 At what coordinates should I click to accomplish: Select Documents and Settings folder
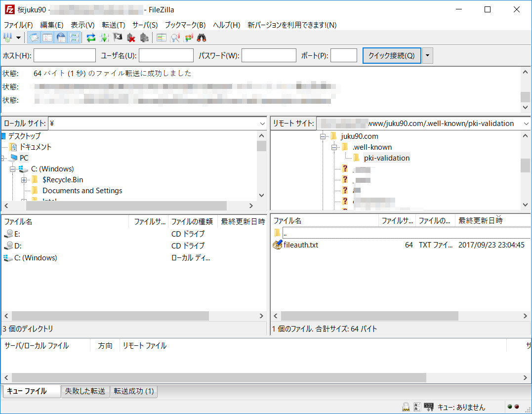[x=82, y=190]
